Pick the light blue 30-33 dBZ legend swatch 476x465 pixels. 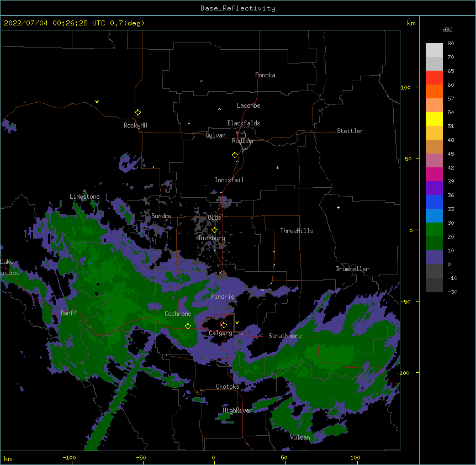coord(434,215)
